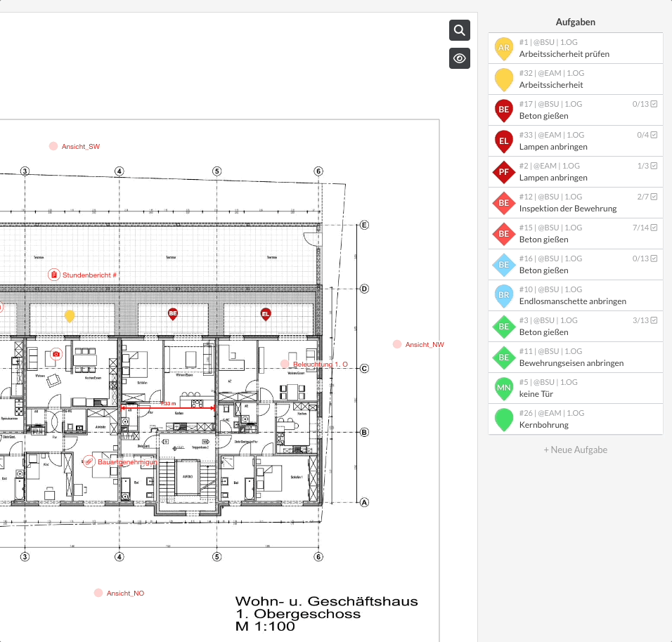
Task: Toggle checklist icon on task #17
Action: 654,104
